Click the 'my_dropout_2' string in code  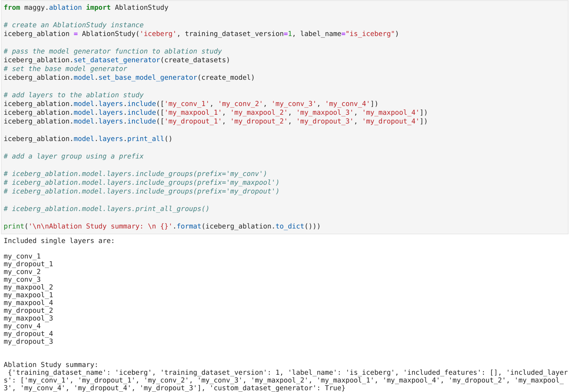coord(259,121)
